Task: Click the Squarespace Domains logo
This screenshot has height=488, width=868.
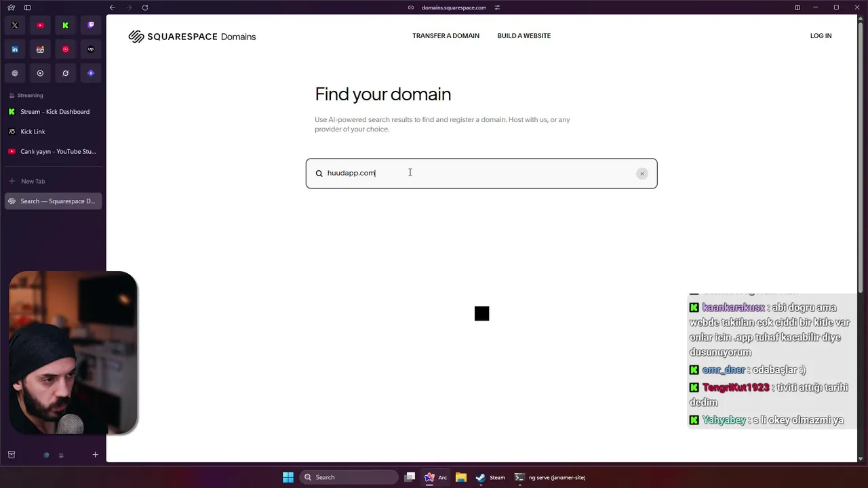Action: pos(192,37)
